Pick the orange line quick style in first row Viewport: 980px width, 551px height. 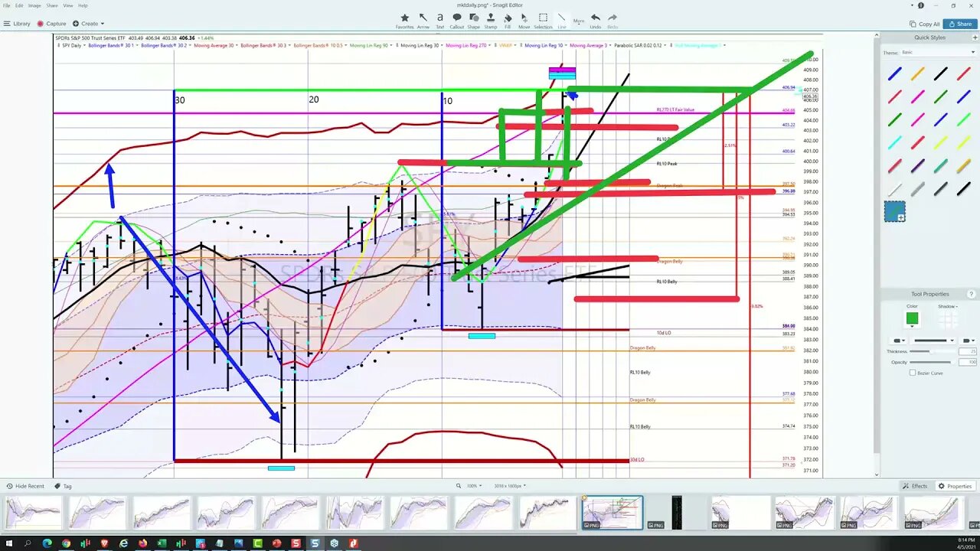917,73
